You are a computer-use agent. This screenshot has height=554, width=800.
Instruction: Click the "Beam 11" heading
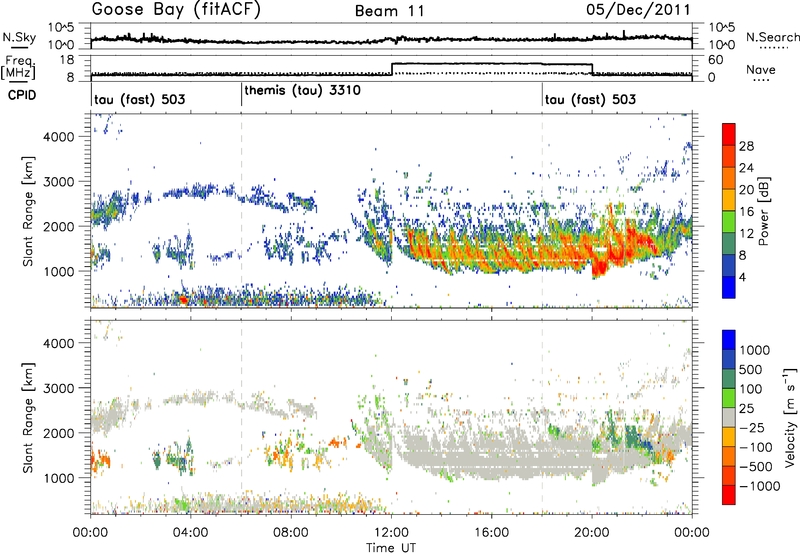click(390, 11)
